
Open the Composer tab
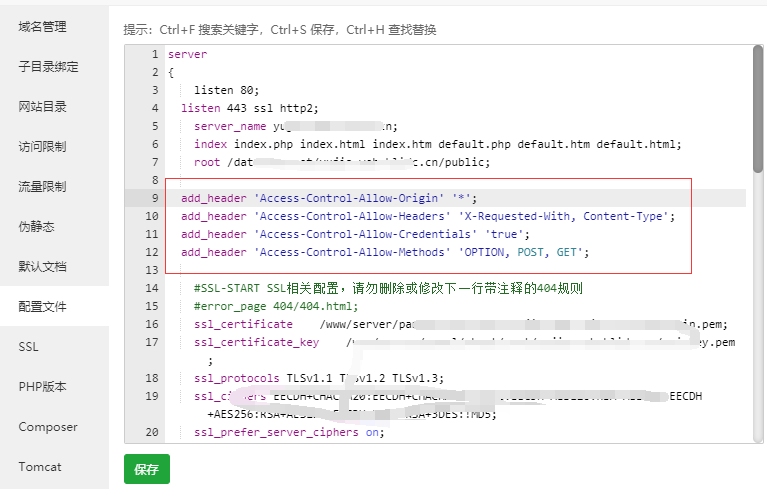coord(47,427)
